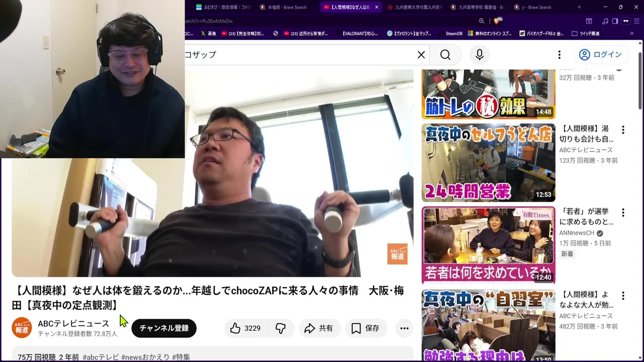Image resolution: width=644 pixels, height=362 pixels.
Task: Click Brave Shields lion icon
Action: point(498,21)
